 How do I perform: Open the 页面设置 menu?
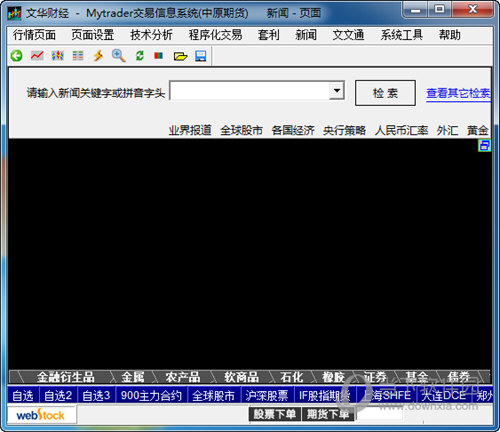click(93, 35)
